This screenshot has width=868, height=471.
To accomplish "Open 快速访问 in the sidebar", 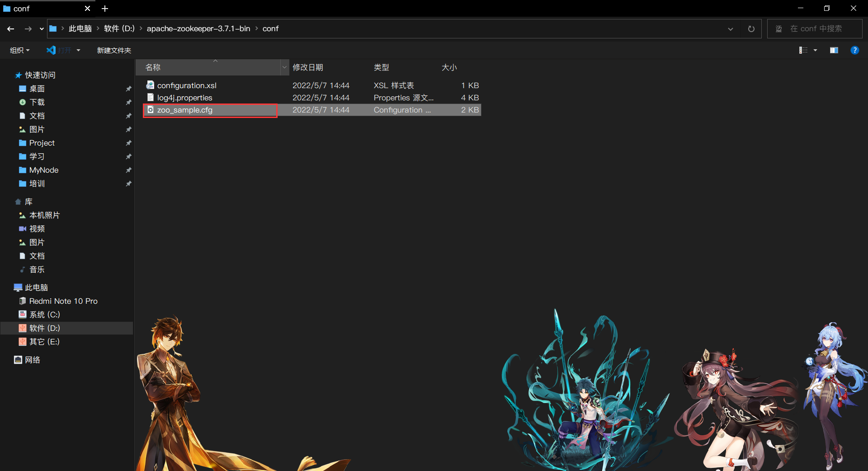I will (40, 75).
